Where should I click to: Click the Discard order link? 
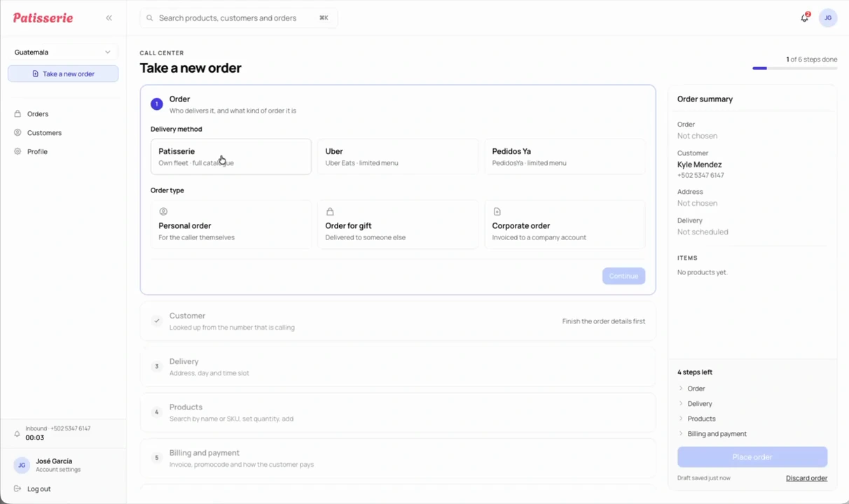(x=806, y=478)
